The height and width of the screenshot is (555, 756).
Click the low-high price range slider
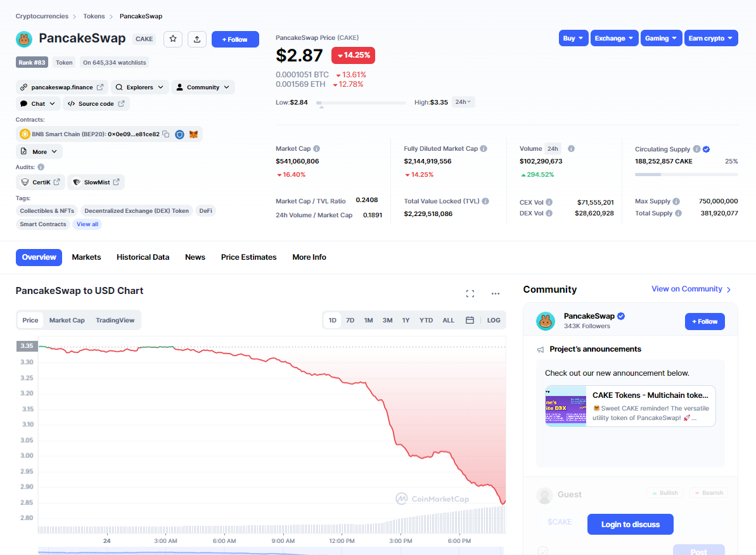coord(361,103)
